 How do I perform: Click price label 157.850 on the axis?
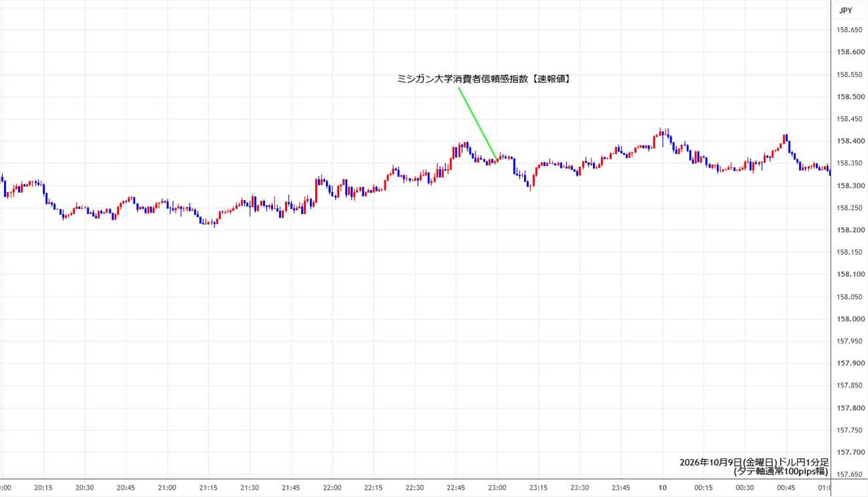849,386
